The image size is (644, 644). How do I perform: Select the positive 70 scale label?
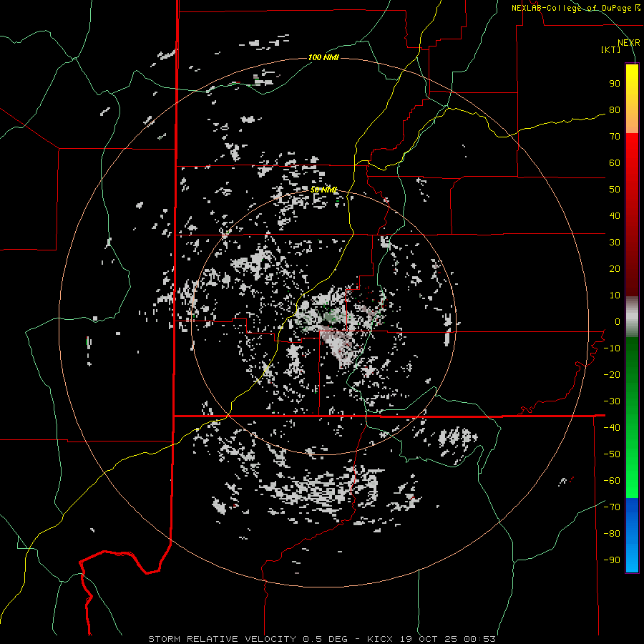[x=615, y=137]
